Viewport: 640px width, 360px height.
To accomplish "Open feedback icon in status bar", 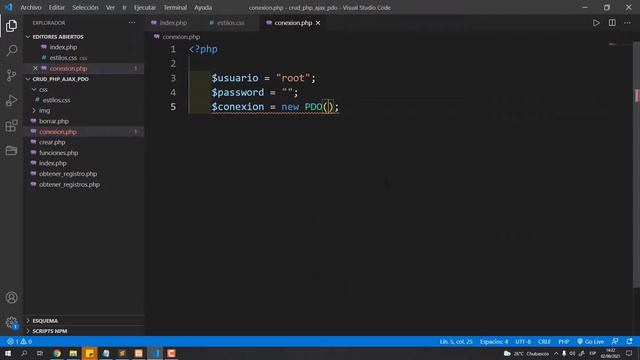I will (615, 341).
